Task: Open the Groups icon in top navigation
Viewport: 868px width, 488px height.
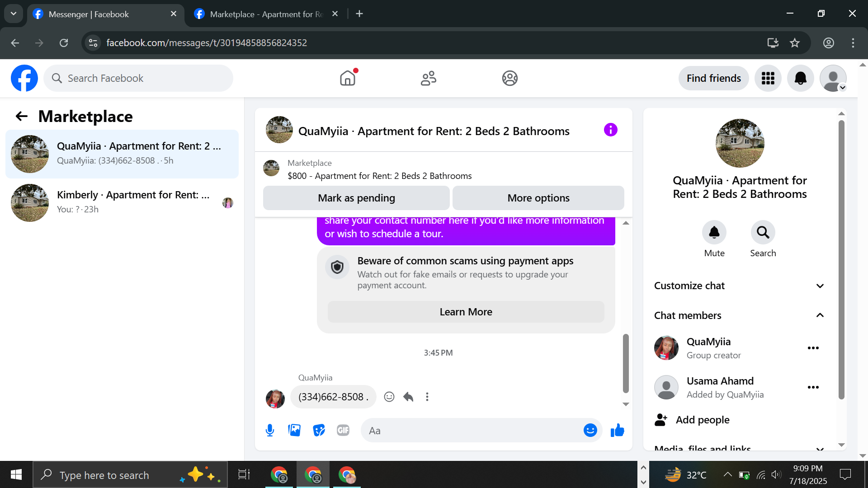Action: click(509, 78)
